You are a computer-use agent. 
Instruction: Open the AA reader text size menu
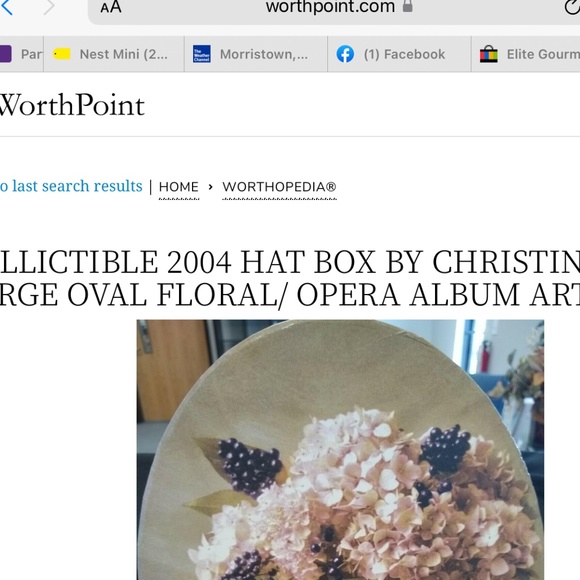(111, 7)
